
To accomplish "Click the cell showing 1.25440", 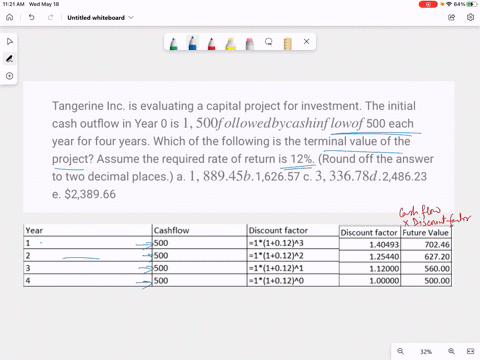I will coord(370,257).
